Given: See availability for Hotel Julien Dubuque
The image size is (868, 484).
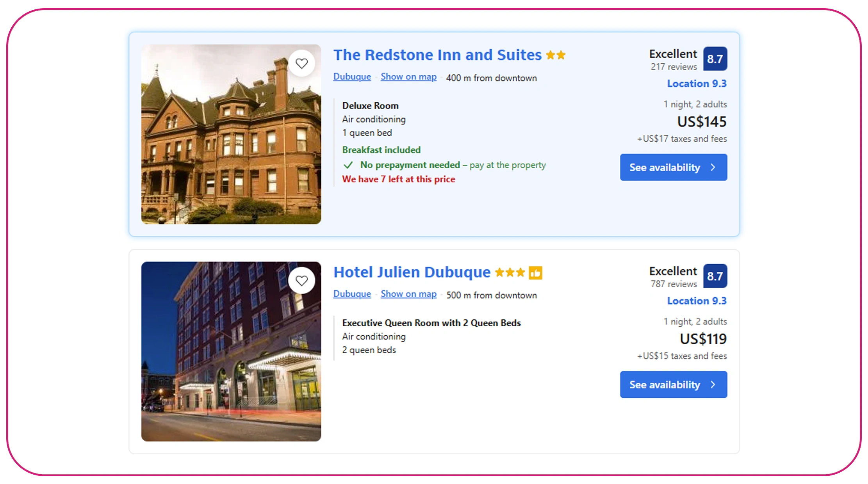Looking at the screenshot, I should click(674, 384).
